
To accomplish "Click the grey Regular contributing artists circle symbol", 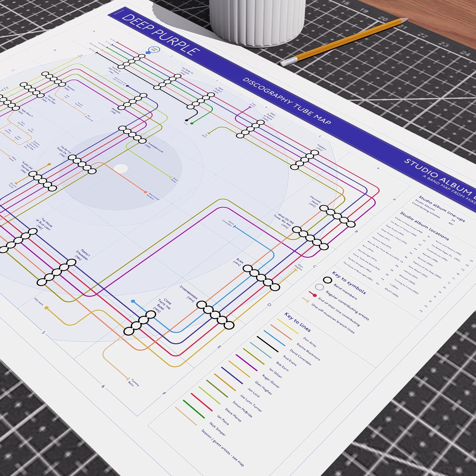I will pos(319,287).
